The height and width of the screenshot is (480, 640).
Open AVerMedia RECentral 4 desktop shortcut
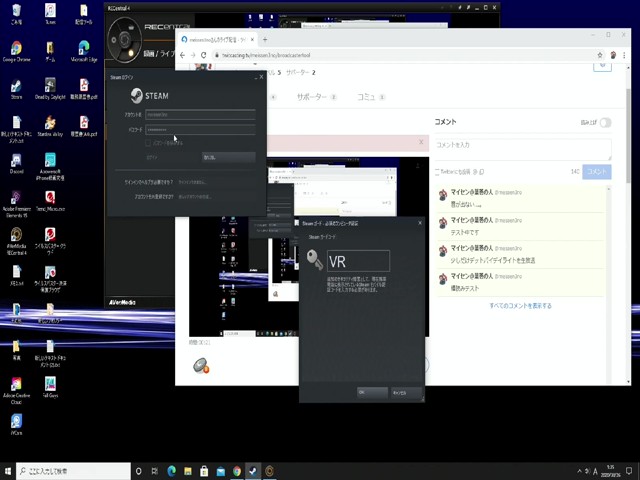tap(16, 241)
